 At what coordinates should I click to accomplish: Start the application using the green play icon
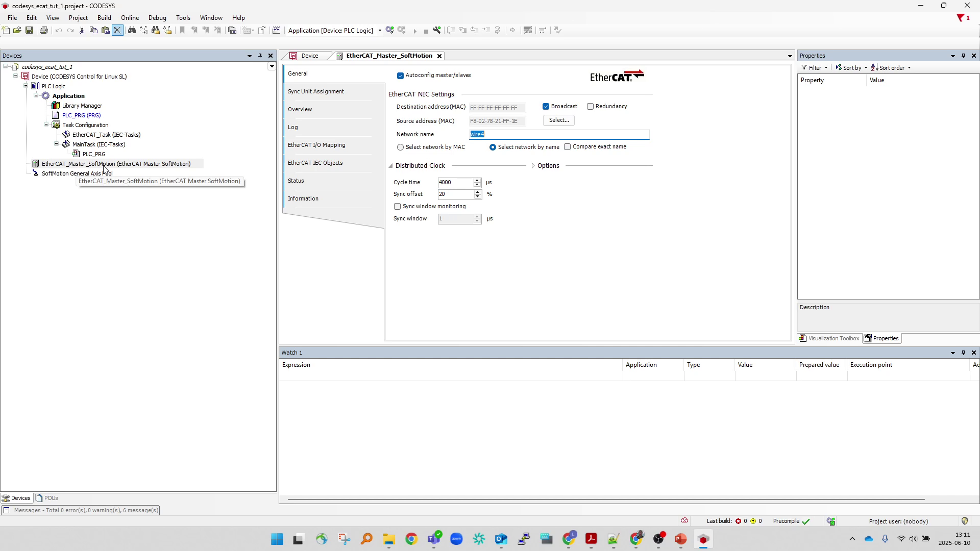coord(415,30)
